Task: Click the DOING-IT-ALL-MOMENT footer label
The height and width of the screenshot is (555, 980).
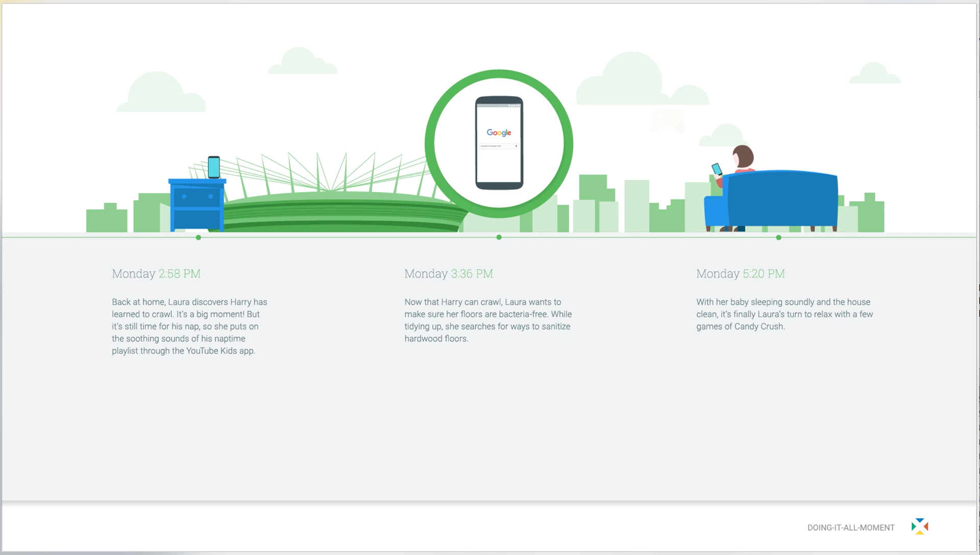Action: click(x=851, y=527)
